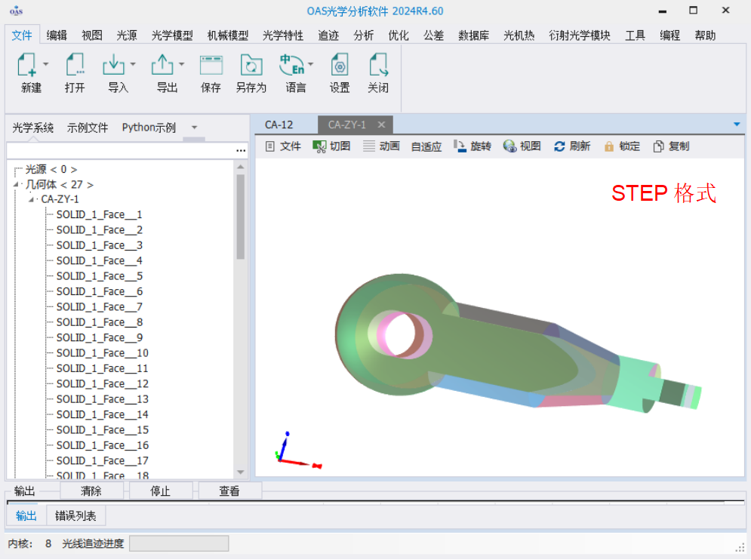This screenshot has height=560, width=751.
Task: Click the 复制 copy icon
Action: click(659, 146)
